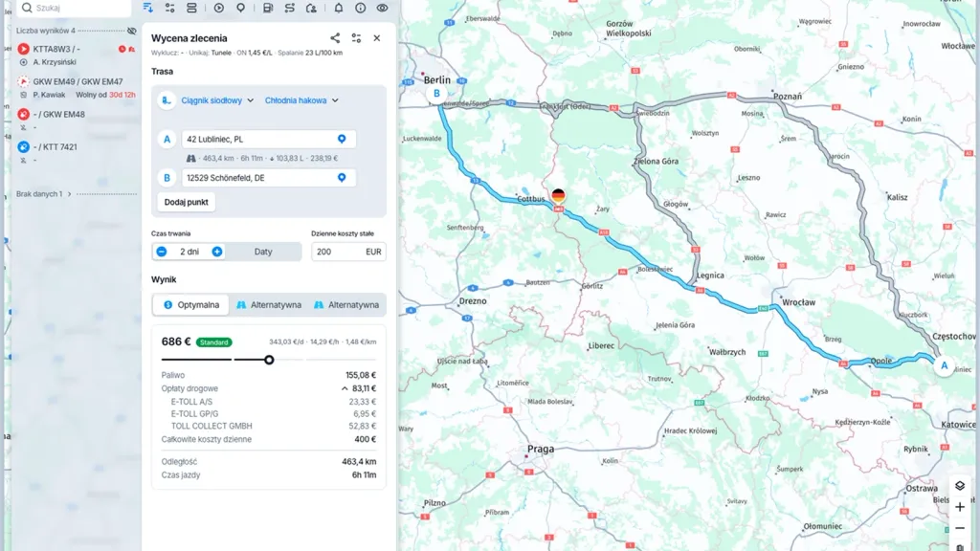Decrease duration with minus button
This screenshot has width=980, height=551.
[162, 252]
